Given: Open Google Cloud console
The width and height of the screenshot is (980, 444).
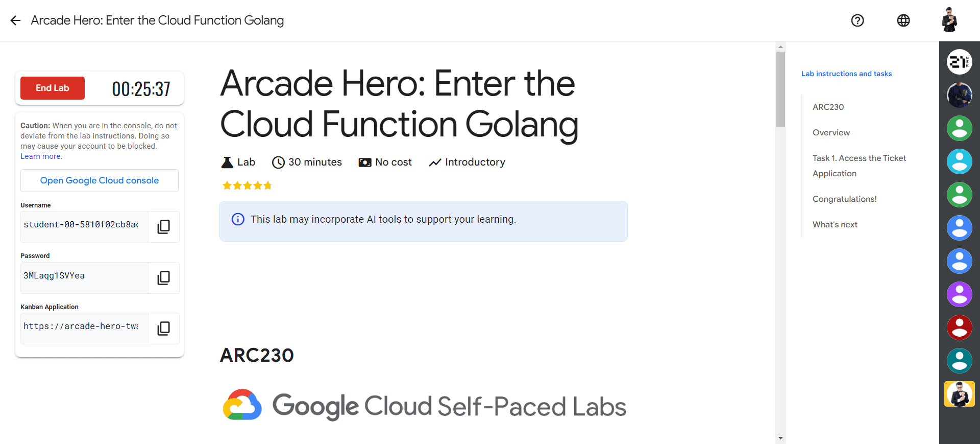Looking at the screenshot, I should tap(100, 180).
